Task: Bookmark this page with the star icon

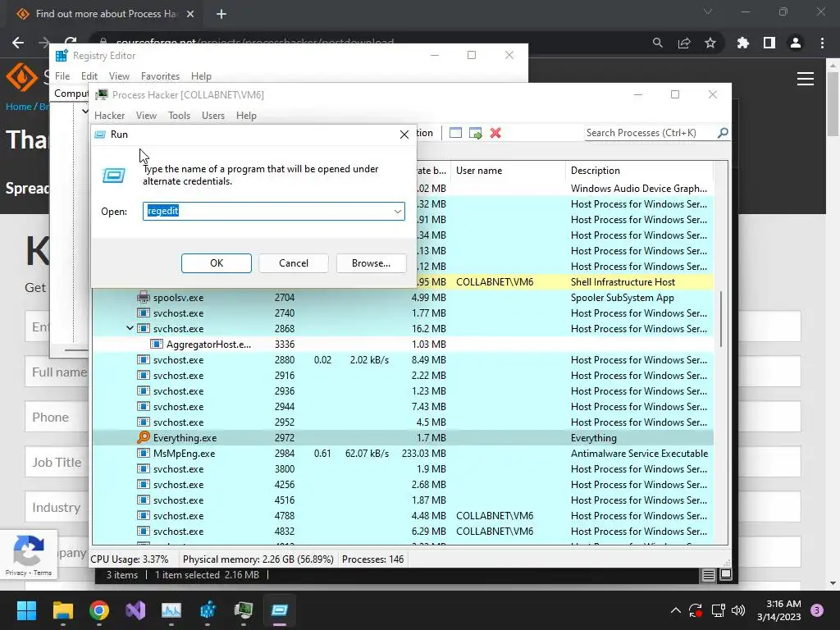Action: pyautogui.click(x=710, y=43)
